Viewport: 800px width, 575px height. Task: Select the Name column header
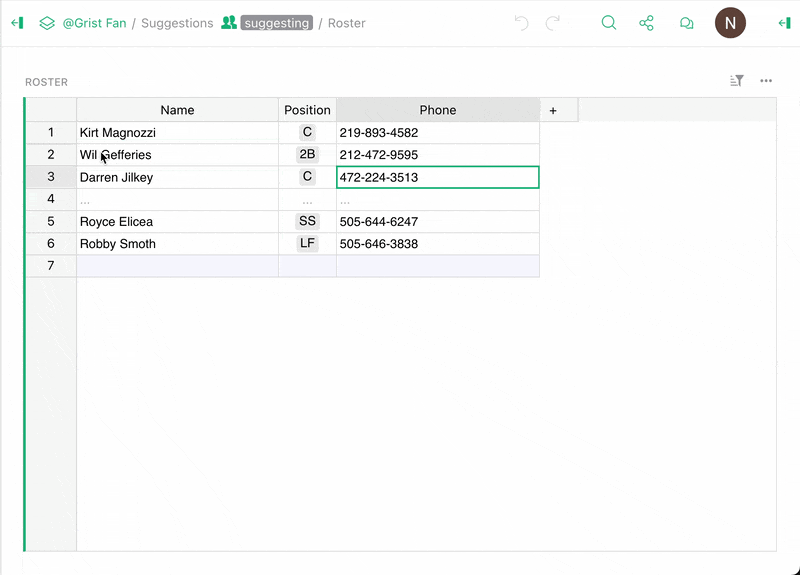[x=177, y=110]
